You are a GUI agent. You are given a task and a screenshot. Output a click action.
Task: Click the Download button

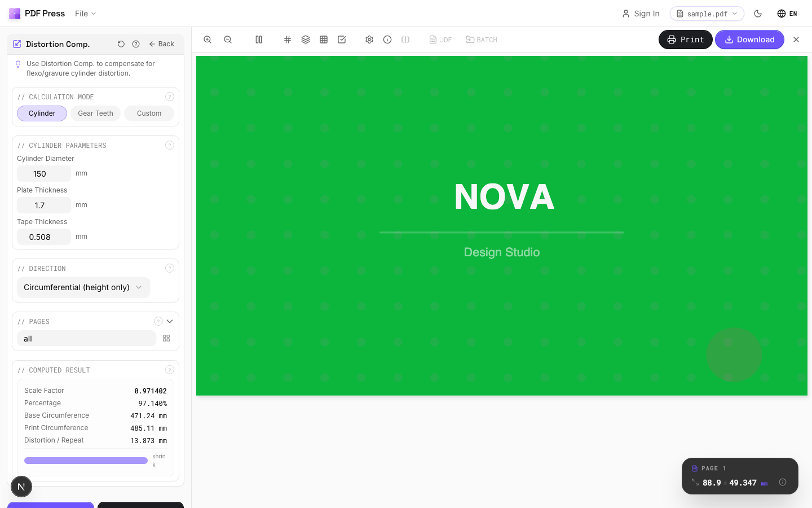(749, 40)
